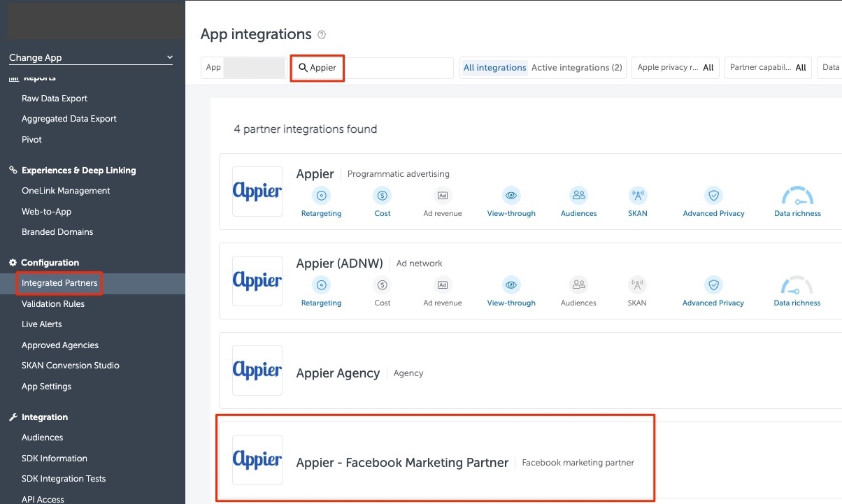Click Audiences icon in Appier programmatic row
The image size is (842, 504).
[x=578, y=196]
